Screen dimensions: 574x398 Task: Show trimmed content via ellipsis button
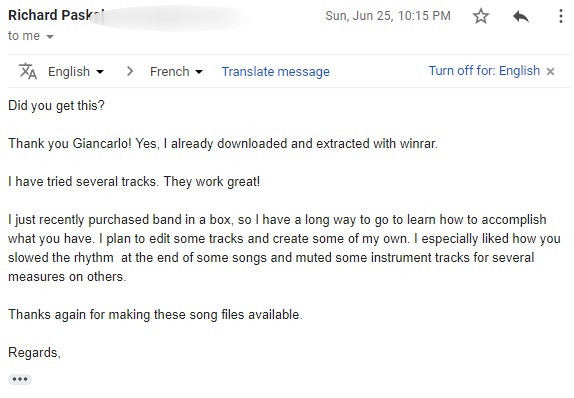(20, 379)
